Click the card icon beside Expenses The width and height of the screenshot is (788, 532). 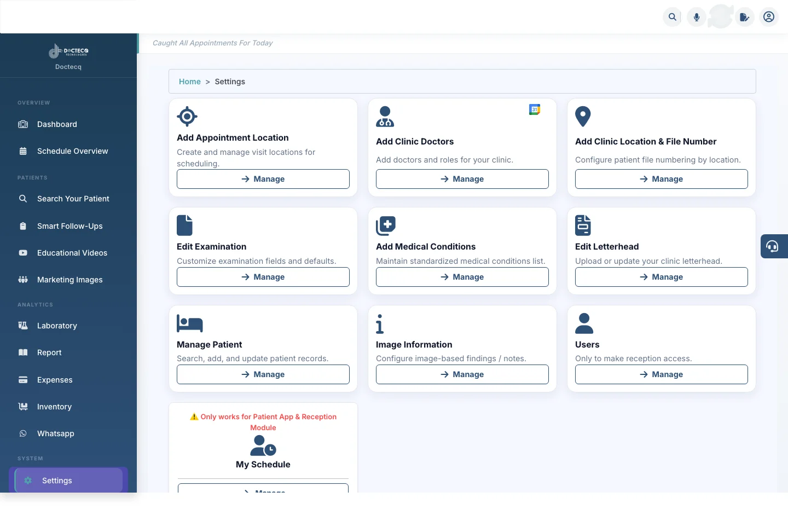click(23, 380)
